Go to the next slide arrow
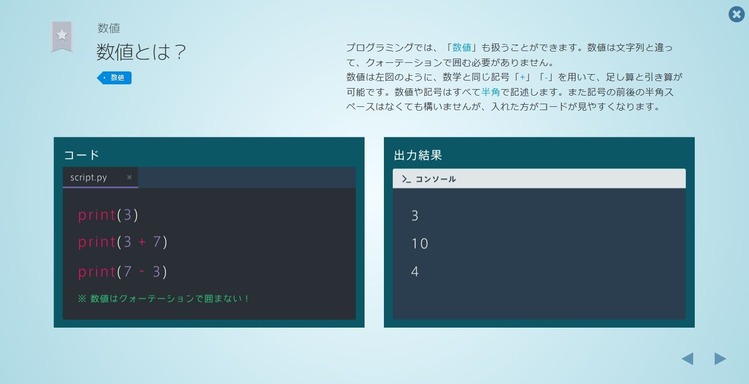 point(720,359)
